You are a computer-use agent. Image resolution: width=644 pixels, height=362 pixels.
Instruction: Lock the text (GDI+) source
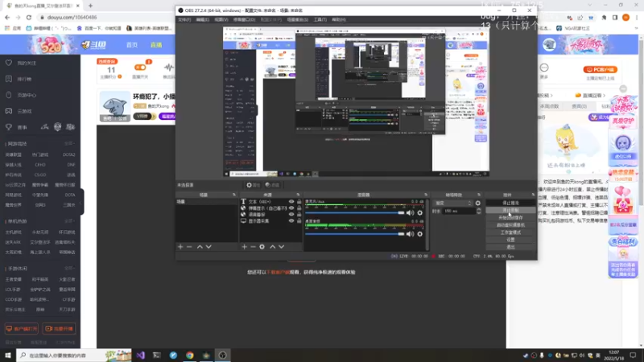[x=299, y=202]
